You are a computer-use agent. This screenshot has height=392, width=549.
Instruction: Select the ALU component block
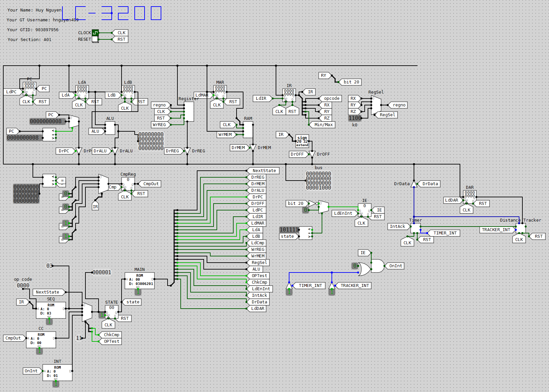tap(110, 128)
